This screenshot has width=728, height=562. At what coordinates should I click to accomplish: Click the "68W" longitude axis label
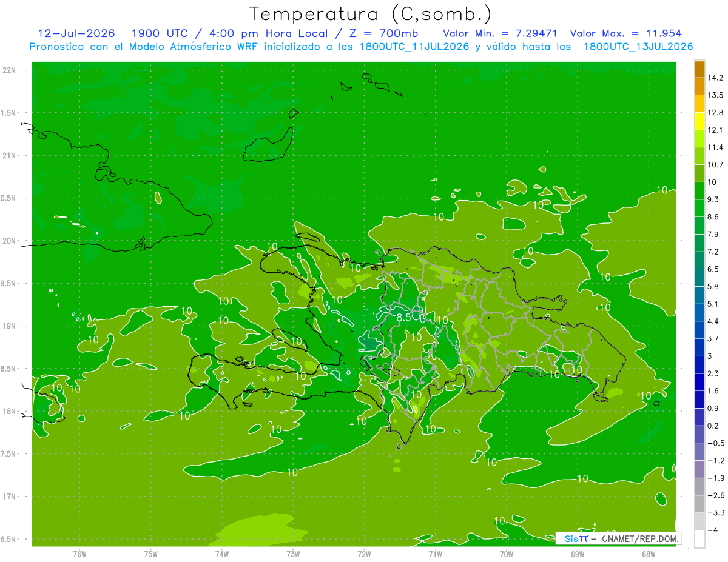tap(649, 554)
